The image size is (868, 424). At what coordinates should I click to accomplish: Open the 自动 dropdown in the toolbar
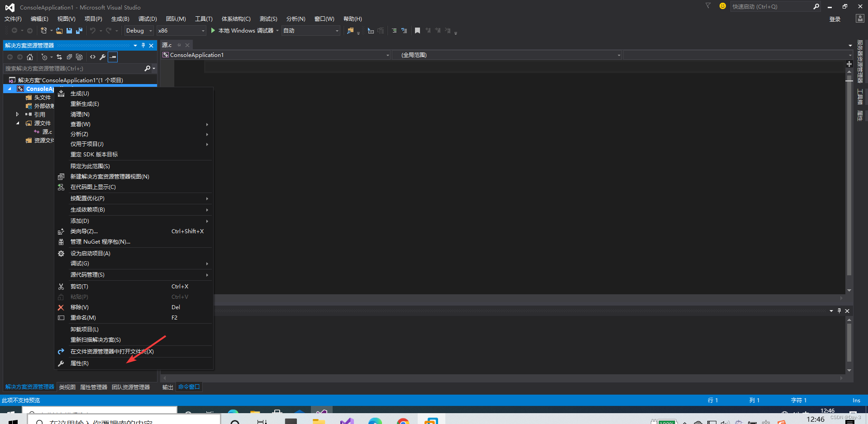[310, 31]
